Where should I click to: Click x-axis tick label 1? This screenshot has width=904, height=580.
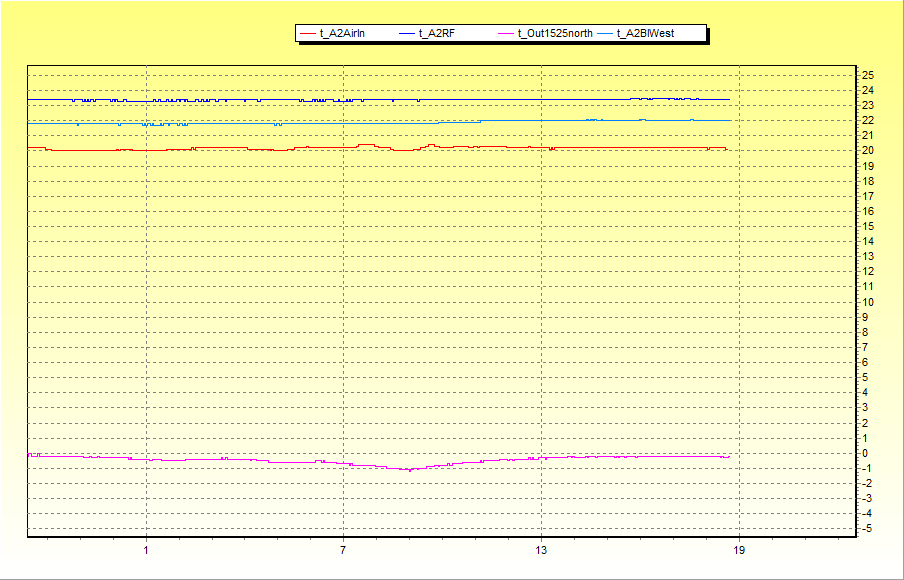146,551
